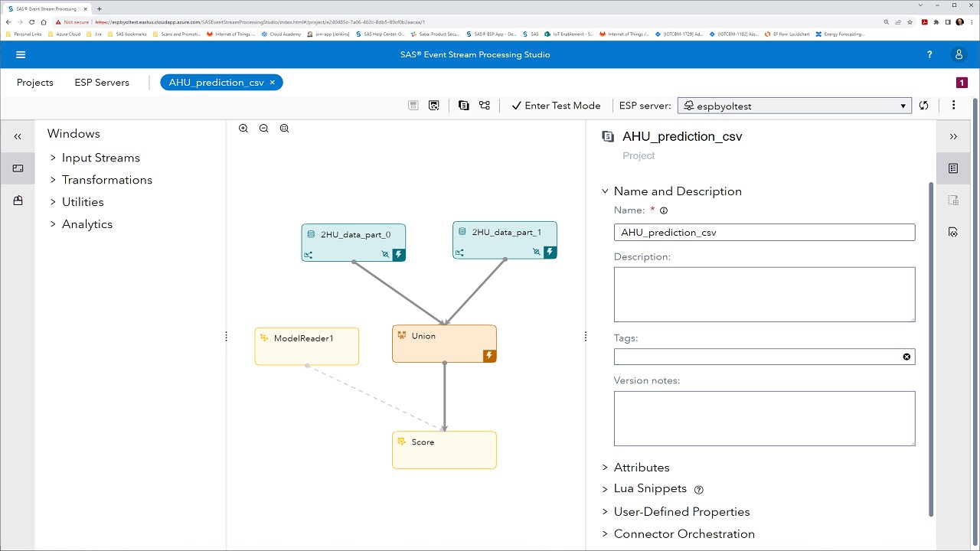The height and width of the screenshot is (551, 980).
Task: Click the browser reload button
Action: click(x=31, y=22)
